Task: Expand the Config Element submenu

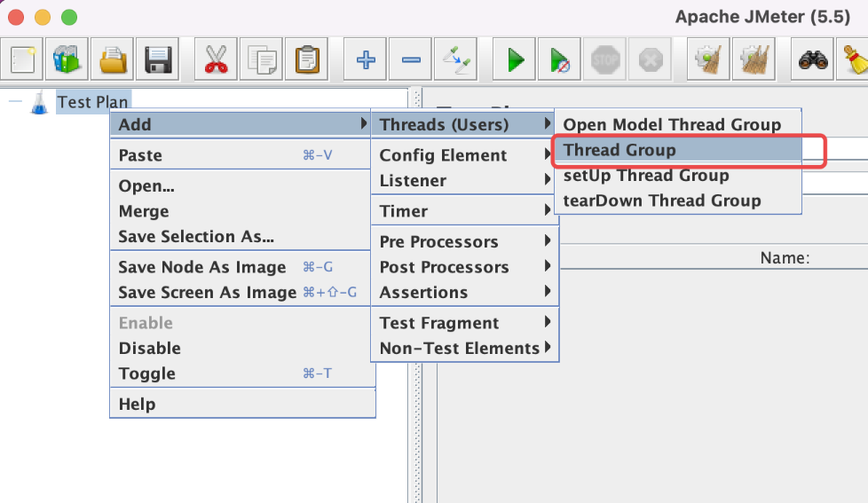Action: click(x=443, y=155)
